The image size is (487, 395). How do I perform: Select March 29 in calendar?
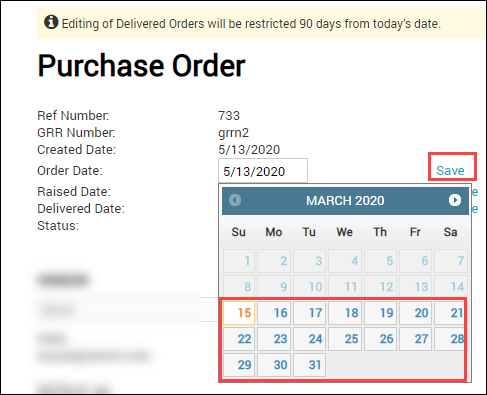(x=239, y=365)
